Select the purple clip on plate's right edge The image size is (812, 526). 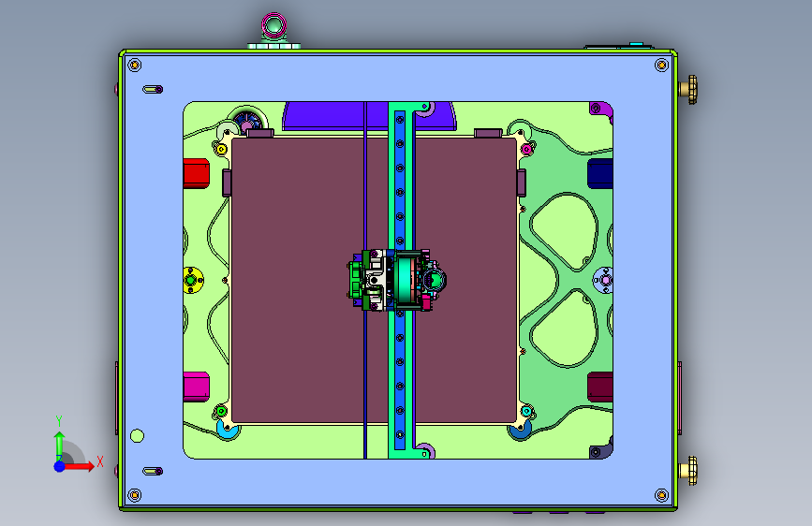pos(522,183)
